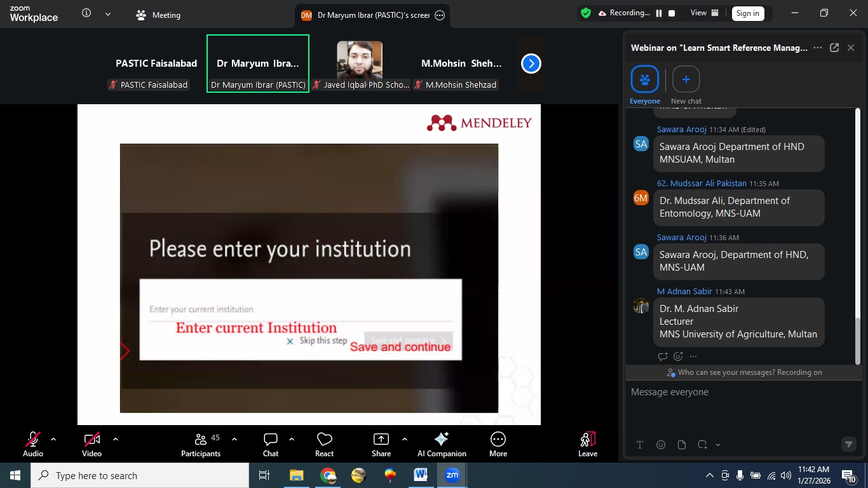Open the screenshot capture icon in chat

(x=702, y=445)
